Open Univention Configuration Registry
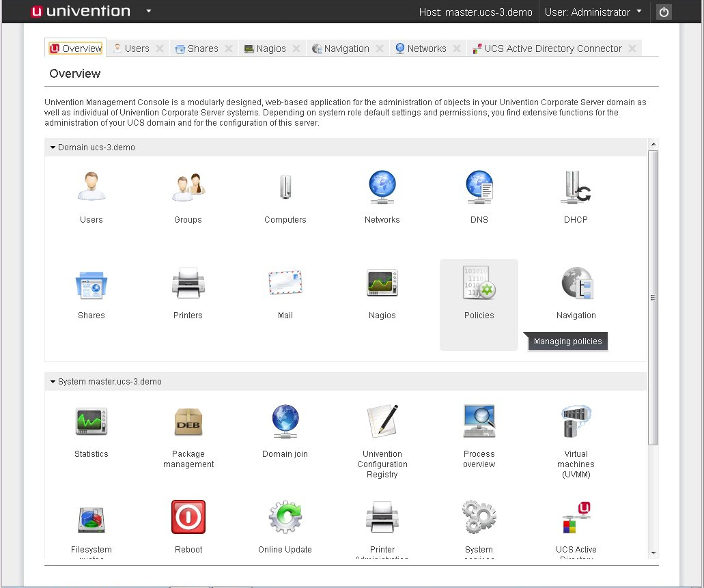This screenshot has width=704, height=588. (x=382, y=421)
